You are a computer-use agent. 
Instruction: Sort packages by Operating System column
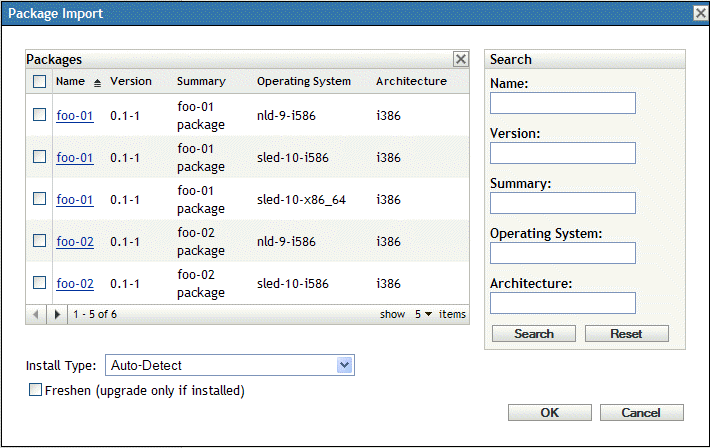click(x=303, y=82)
